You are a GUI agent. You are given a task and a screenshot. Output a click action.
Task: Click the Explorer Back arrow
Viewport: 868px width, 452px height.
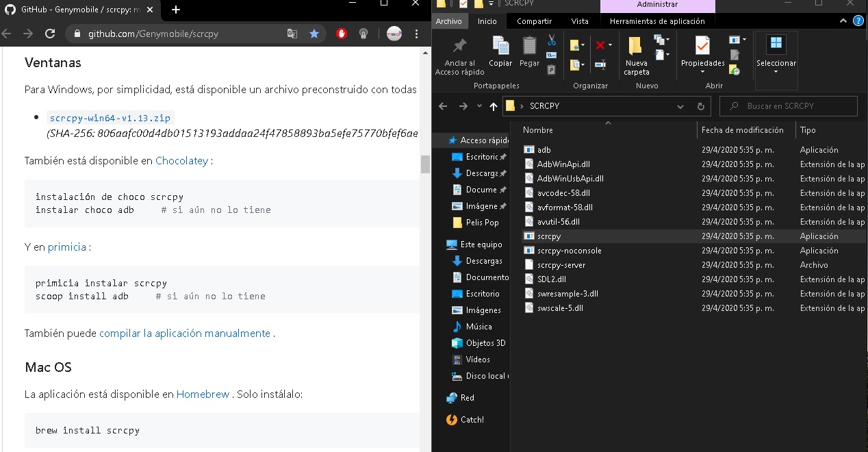443,106
